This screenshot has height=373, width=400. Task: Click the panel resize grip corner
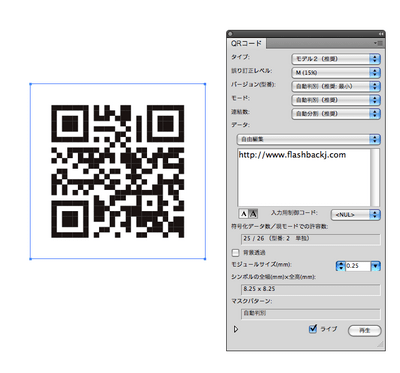pos(380,345)
